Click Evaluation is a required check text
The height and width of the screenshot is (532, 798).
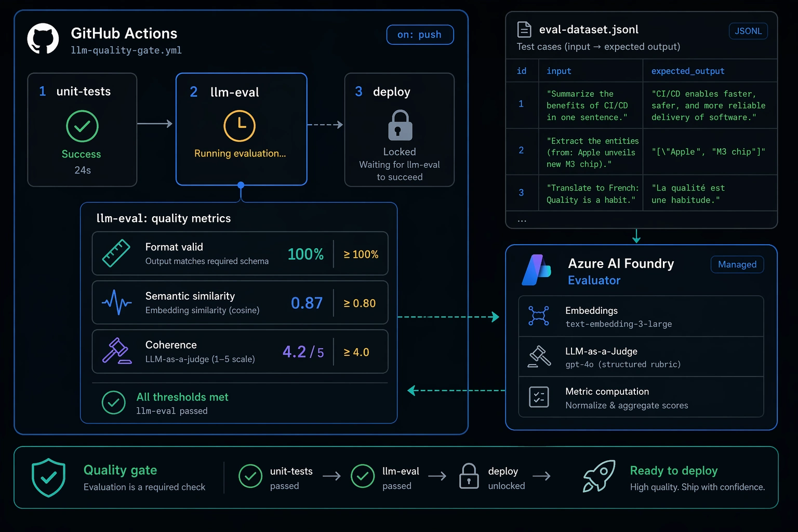[x=144, y=487]
